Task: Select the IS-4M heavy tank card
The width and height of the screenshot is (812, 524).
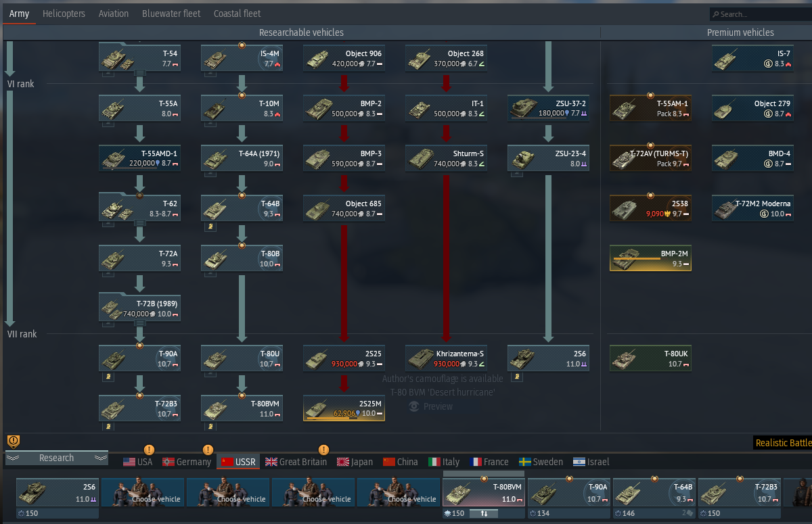Action: point(242,58)
